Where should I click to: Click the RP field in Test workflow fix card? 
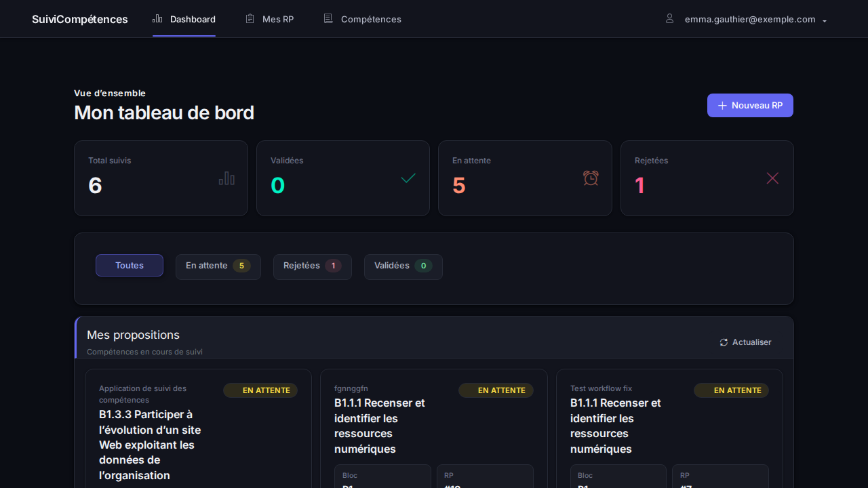pos(720,476)
